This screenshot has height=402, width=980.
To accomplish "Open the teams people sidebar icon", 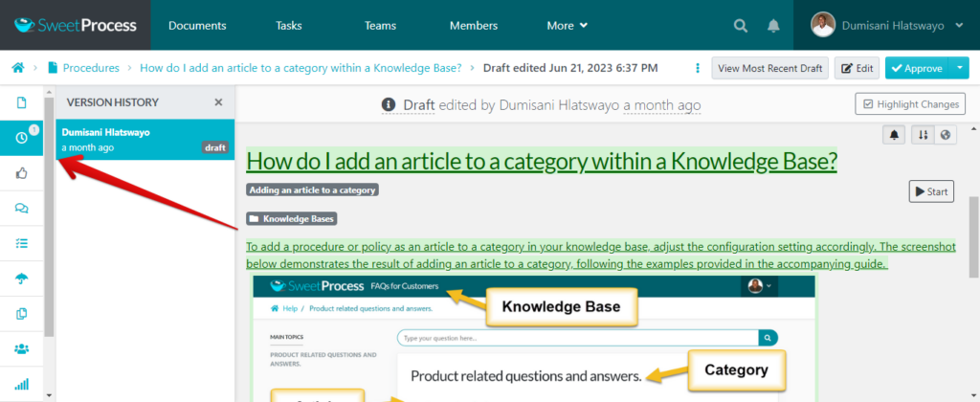I will pos(21,348).
